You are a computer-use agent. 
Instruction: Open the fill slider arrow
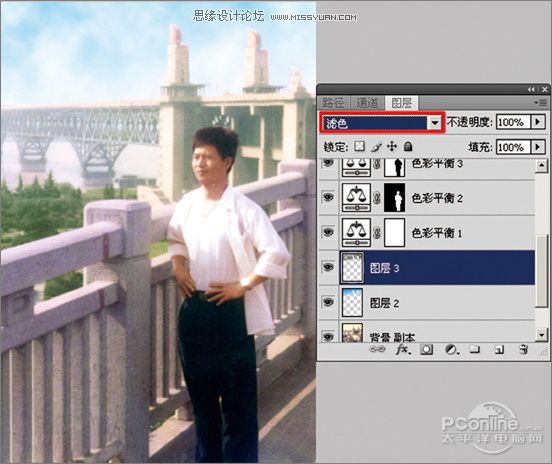click(538, 147)
